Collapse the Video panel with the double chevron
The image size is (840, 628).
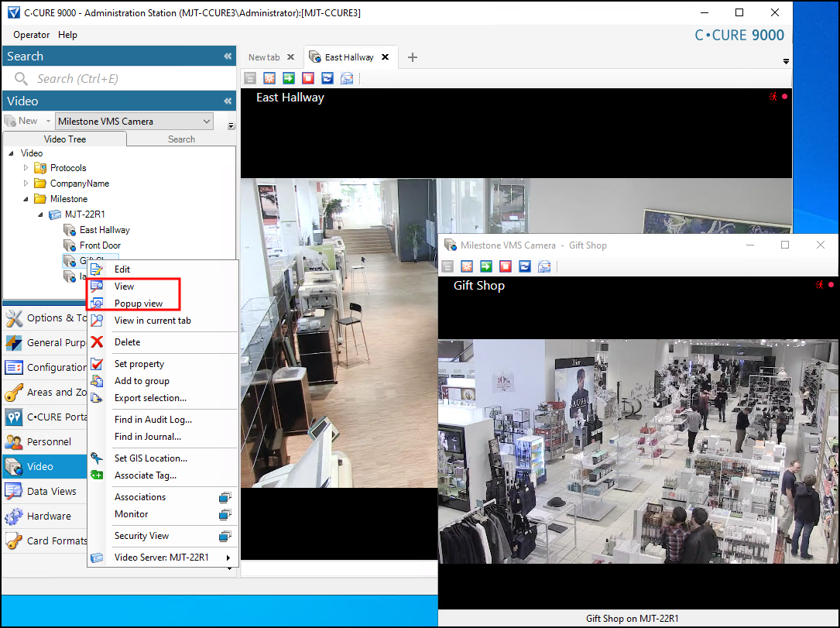[x=228, y=101]
